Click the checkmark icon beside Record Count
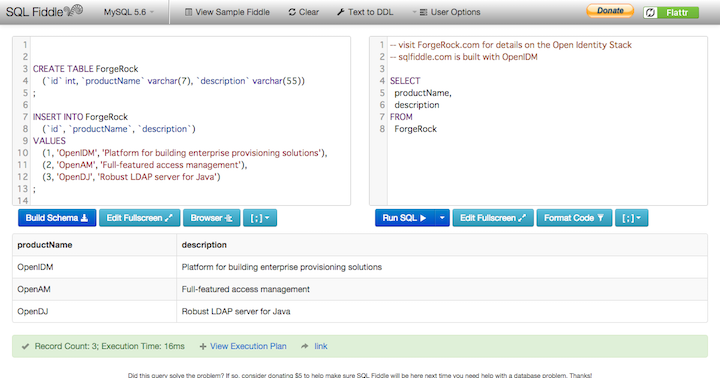720x378 pixels. coord(25,346)
